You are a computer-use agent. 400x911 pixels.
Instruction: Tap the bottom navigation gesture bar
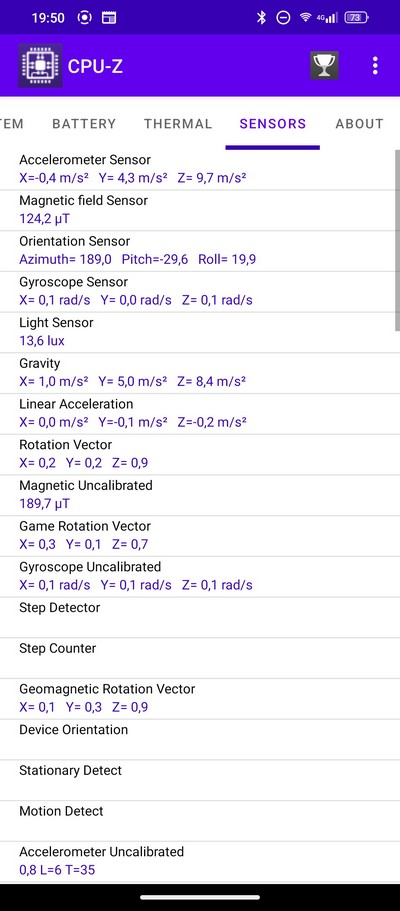[x=200, y=898]
